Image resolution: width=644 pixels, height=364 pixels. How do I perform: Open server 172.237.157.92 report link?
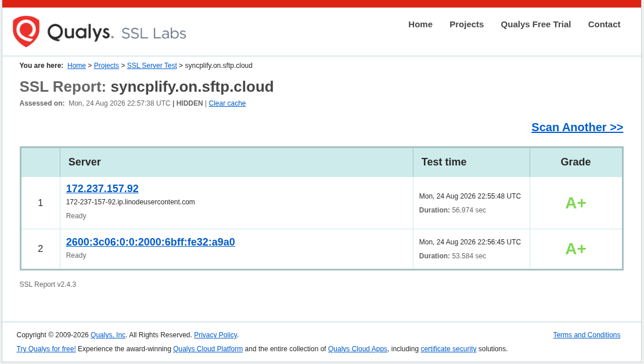point(102,188)
